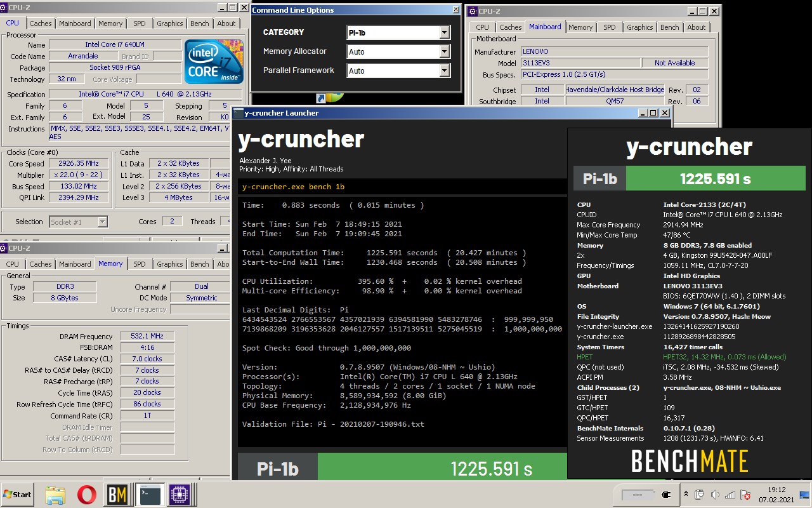Select CPU tab in the Mainboard CPU-Z window
Viewport: 812px width, 508px height.
coord(483,27)
